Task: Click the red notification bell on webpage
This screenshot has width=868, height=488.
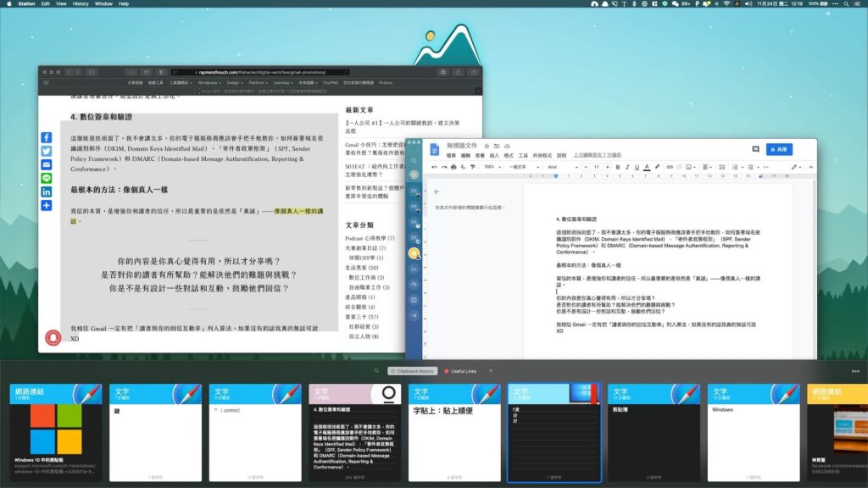Action: click(x=53, y=337)
